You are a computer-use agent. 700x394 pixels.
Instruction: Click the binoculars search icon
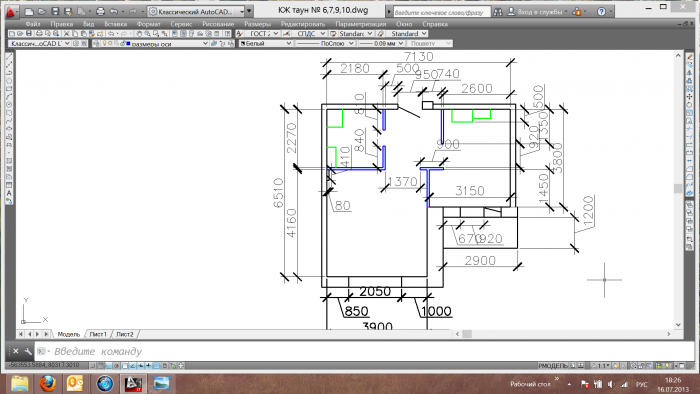498,12
